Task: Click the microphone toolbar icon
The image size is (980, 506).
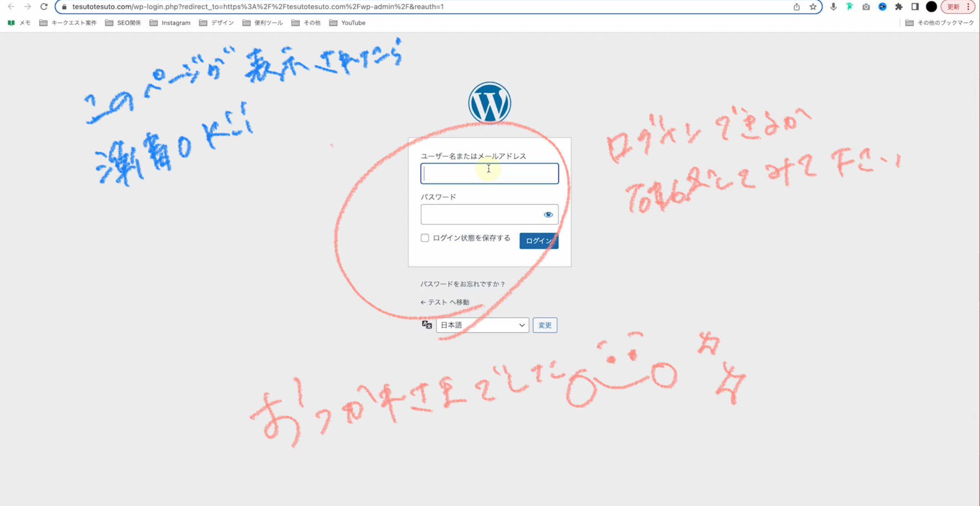Action: [833, 7]
